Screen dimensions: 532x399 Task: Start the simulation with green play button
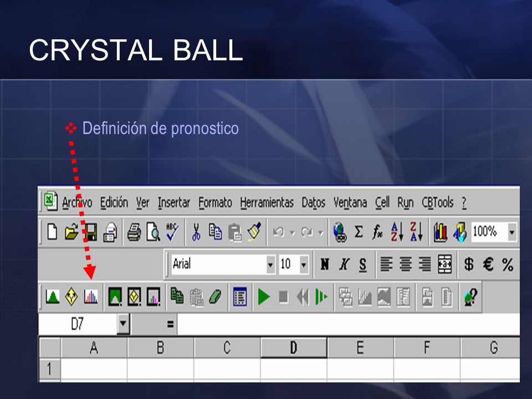tap(264, 297)
